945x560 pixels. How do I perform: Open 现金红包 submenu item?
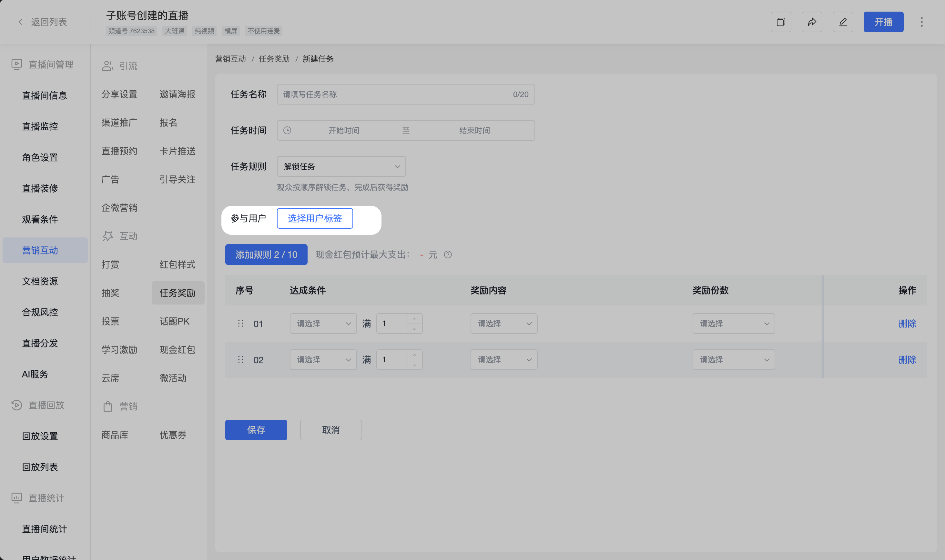(x=178, y=350)
